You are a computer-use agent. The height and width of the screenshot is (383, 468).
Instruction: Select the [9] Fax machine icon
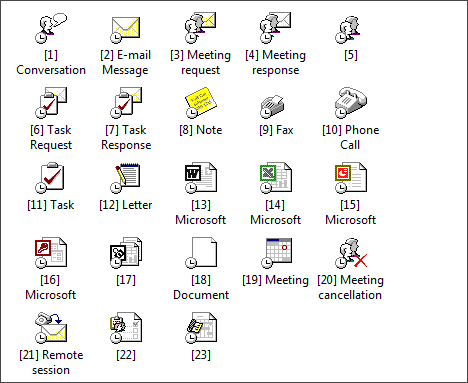click(272, 106)
